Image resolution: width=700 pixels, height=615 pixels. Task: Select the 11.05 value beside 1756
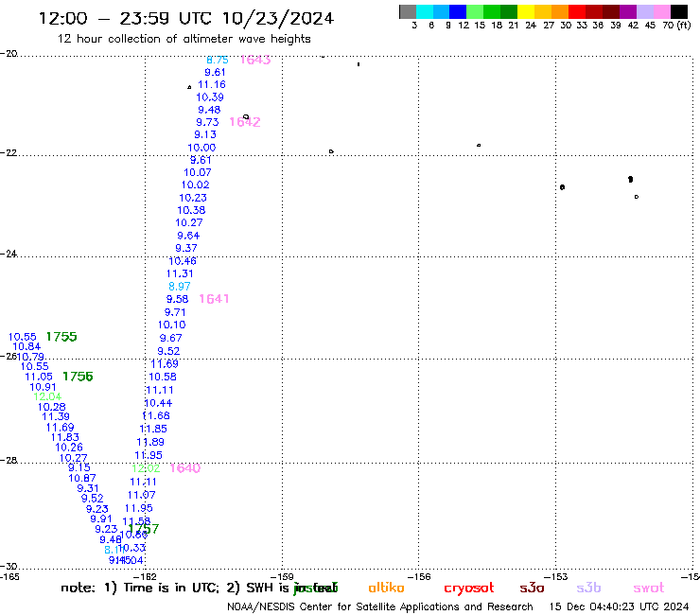[39, 377]
